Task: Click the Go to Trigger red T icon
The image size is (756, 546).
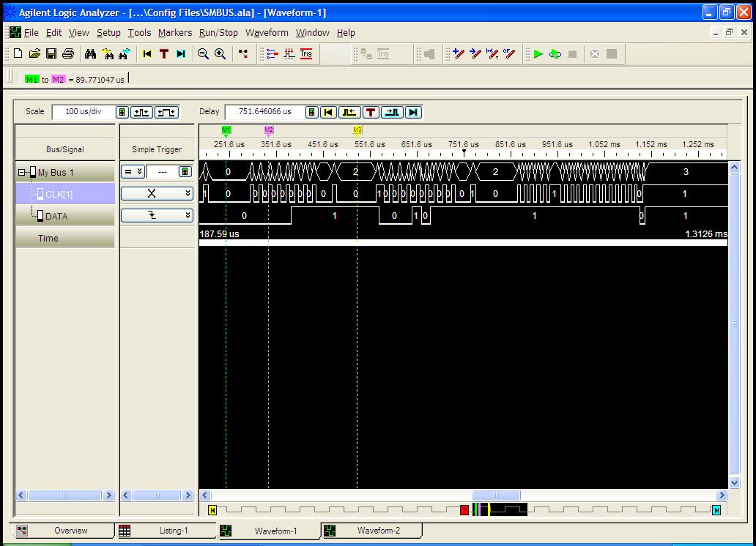Action: [x=164, y=54]
